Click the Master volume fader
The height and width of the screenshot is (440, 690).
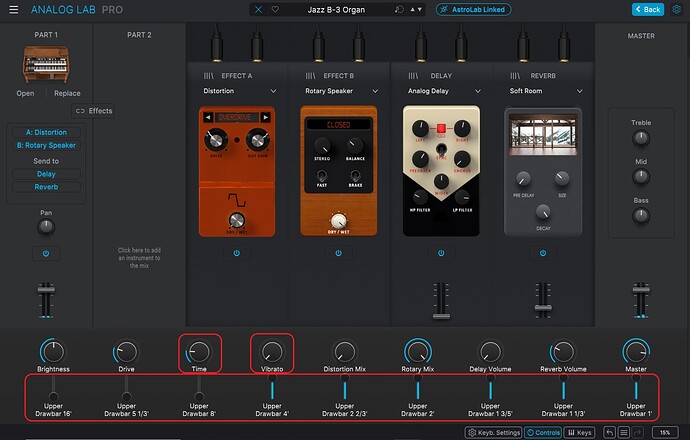pyautogui.click(x=641, y=289)
